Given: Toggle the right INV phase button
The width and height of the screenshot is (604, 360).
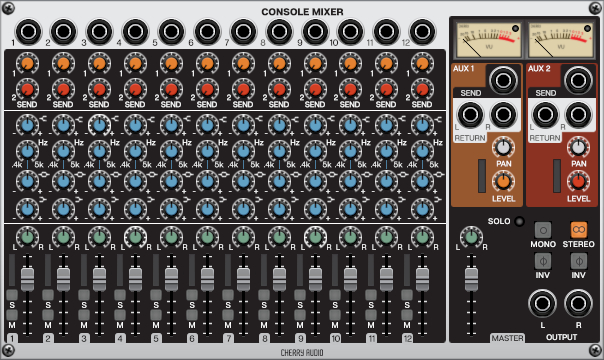Looking at the screenshot, I should coord(579,261).
